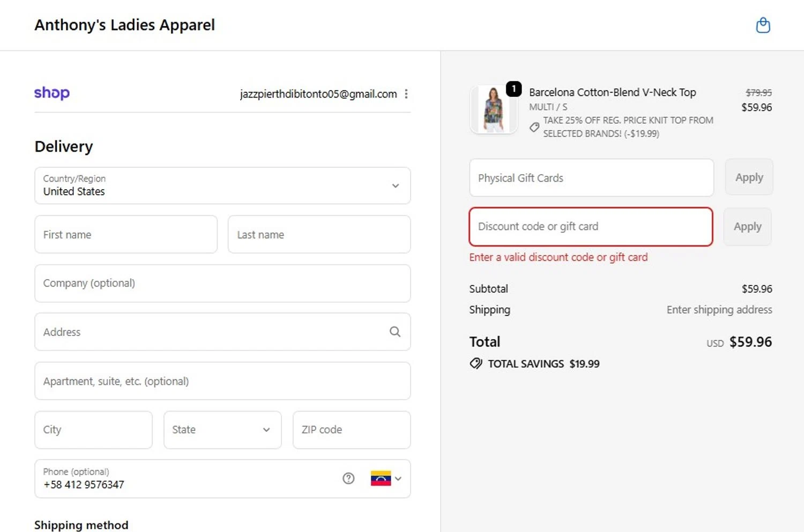Apply the discount code
Viewport: 804px width, 532px height.
click(747, 227)
